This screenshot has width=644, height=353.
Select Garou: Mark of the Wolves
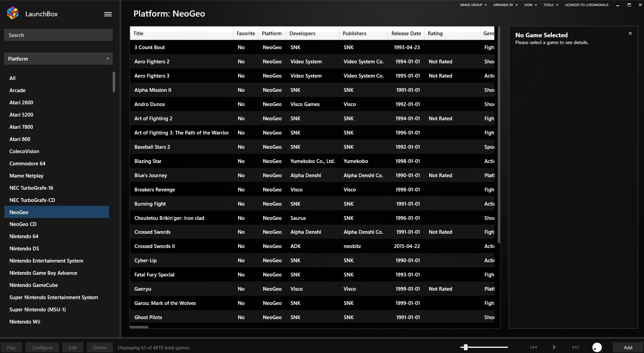tap(312, 303)
